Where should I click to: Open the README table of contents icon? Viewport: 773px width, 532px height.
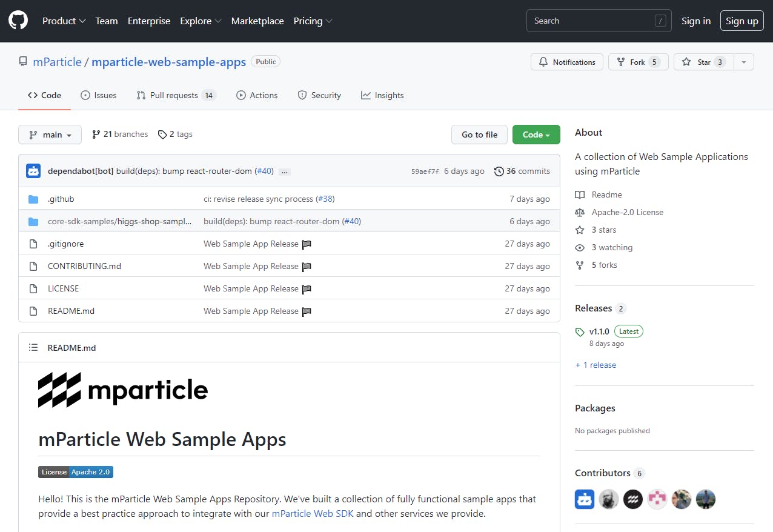coord(33,348)
